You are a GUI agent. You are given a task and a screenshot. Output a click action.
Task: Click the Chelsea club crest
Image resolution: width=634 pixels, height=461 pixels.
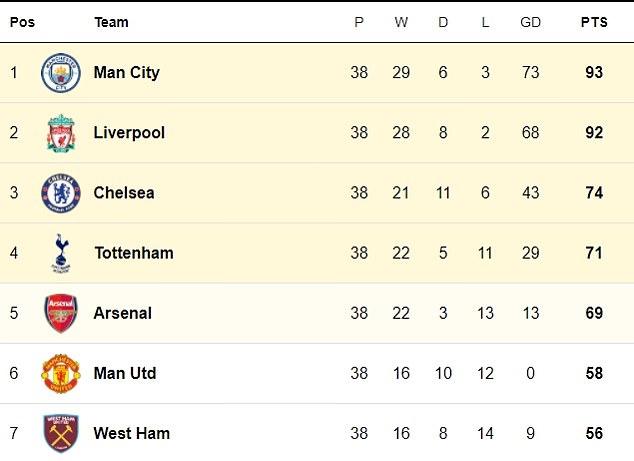coord(61,193)
